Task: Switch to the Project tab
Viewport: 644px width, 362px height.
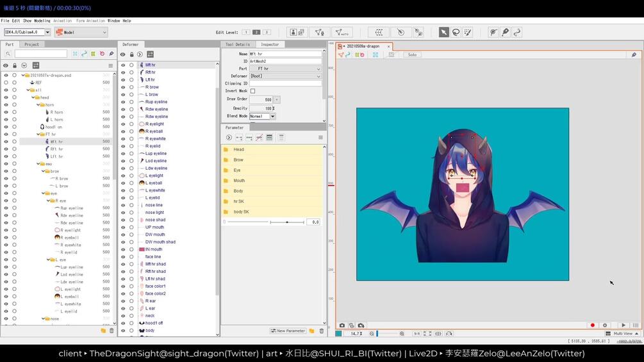Action: point(31,44)
